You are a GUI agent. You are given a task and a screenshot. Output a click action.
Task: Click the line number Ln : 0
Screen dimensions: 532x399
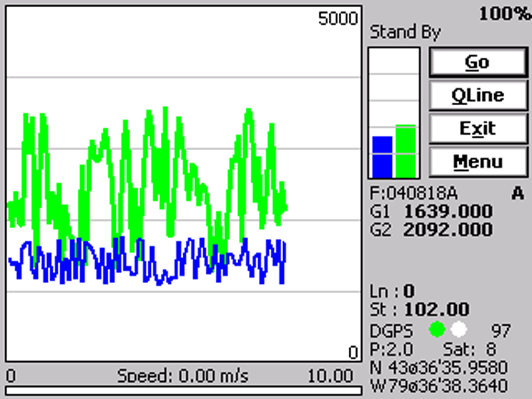click(x=392, y=291)
